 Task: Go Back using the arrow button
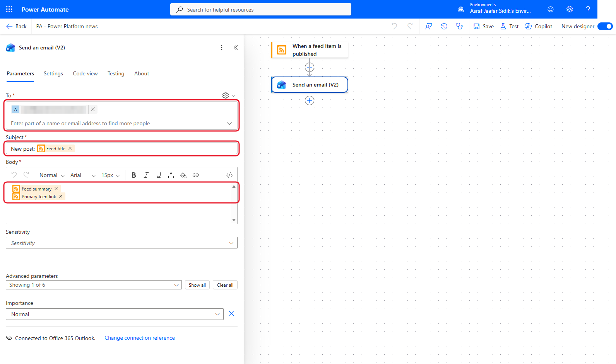16,26
